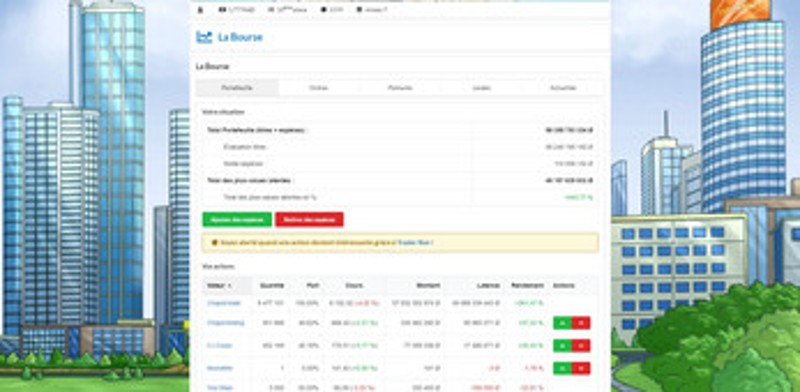Click the user profile icon in top bar
The width and height of the screenshot is (800, 392).
(x=200, y=10)
